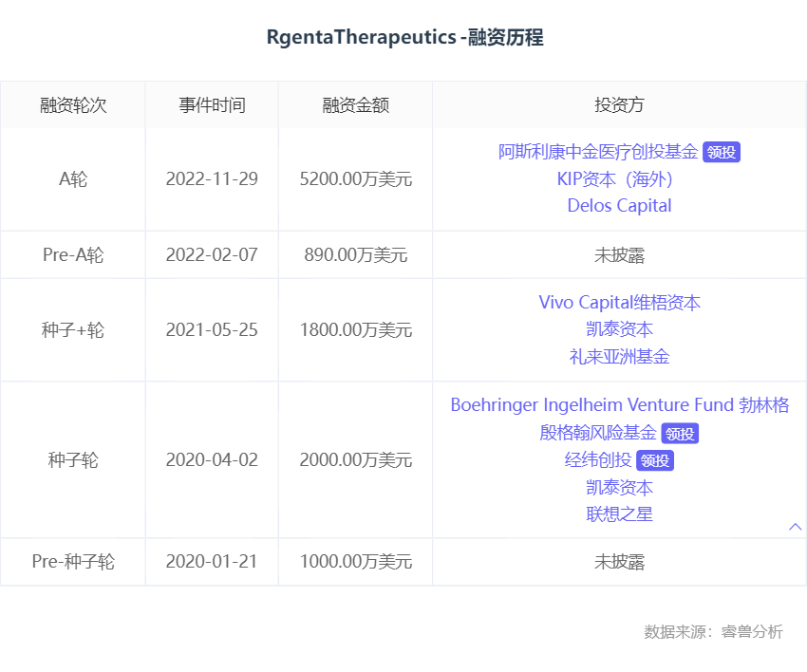Select the Pre-种子轮 round cell
The image size is (807, 672).
(73, 561)
